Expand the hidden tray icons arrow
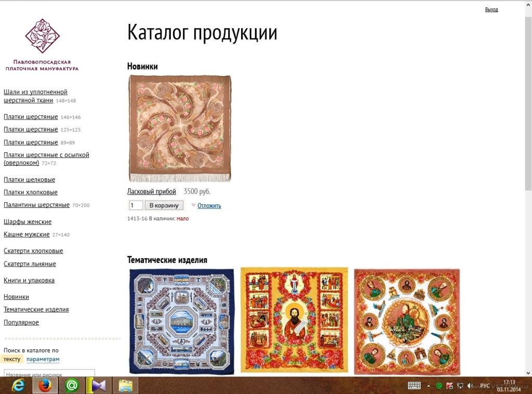The width and height of the screenshot is (532, 394). pyautogui.click(x=429, y=386)
